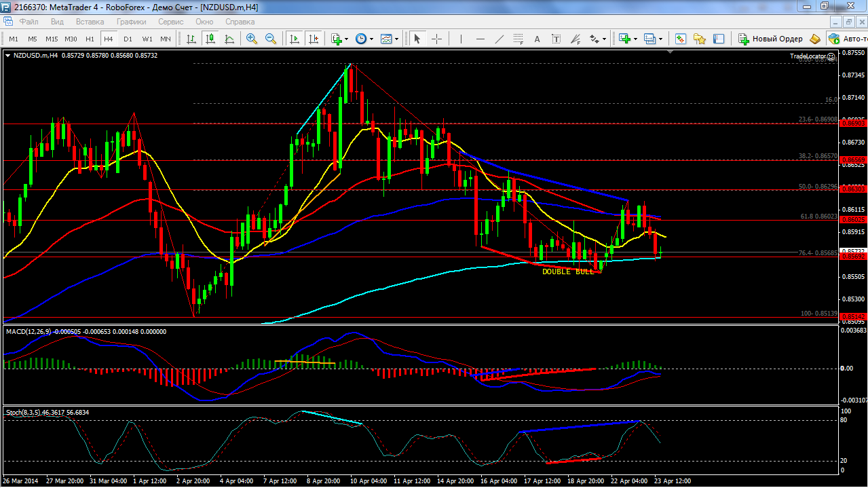The image size is (868, 488).
Task: Open the Справка menu
Action: tap(240, 22)
